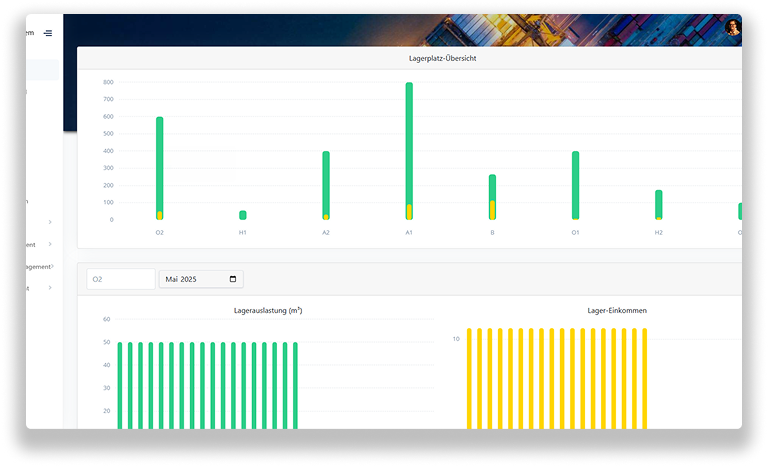The height and width of the screenshot is (467, 768).
Task: Open the user profile avatar menu
Action: (732, 28)
